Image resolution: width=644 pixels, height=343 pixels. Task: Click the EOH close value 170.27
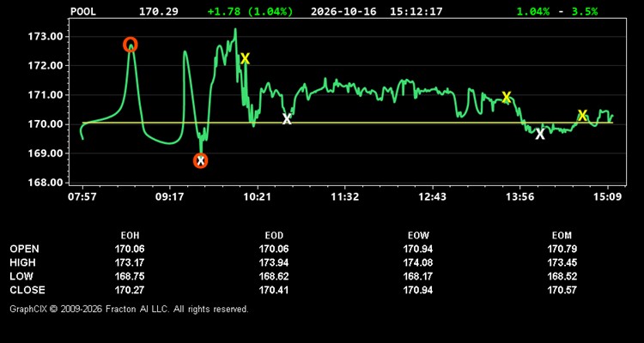tap(130, 290)
